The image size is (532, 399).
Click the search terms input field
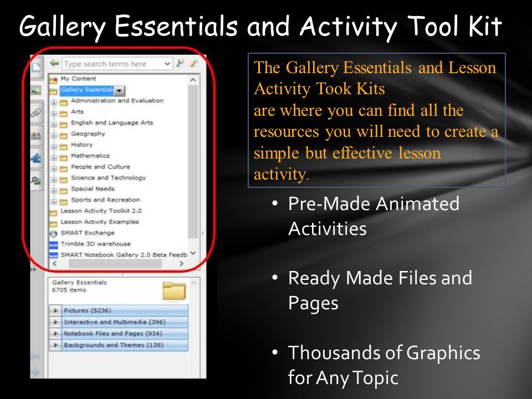tap(113, 64)
